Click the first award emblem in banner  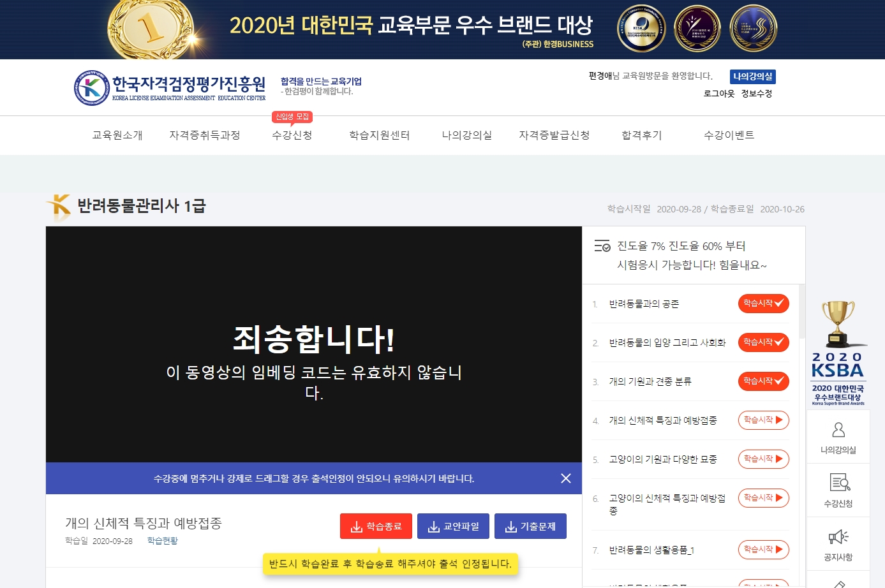point(641,29)
